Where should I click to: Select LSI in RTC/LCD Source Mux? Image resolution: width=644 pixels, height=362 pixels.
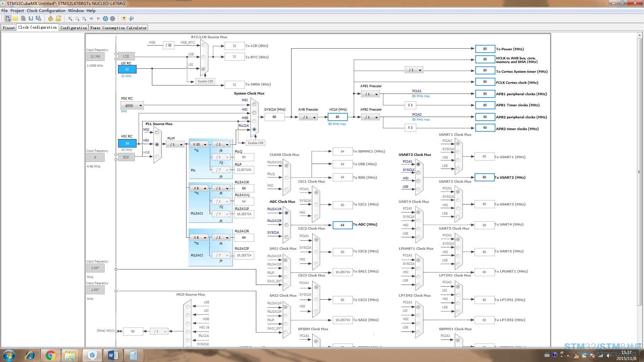[x=203, y=69]
